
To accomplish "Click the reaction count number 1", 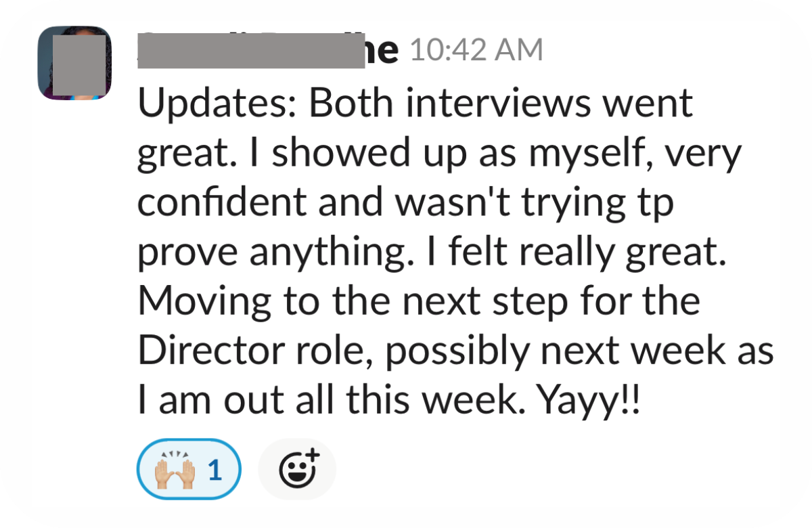I will 215,470.
